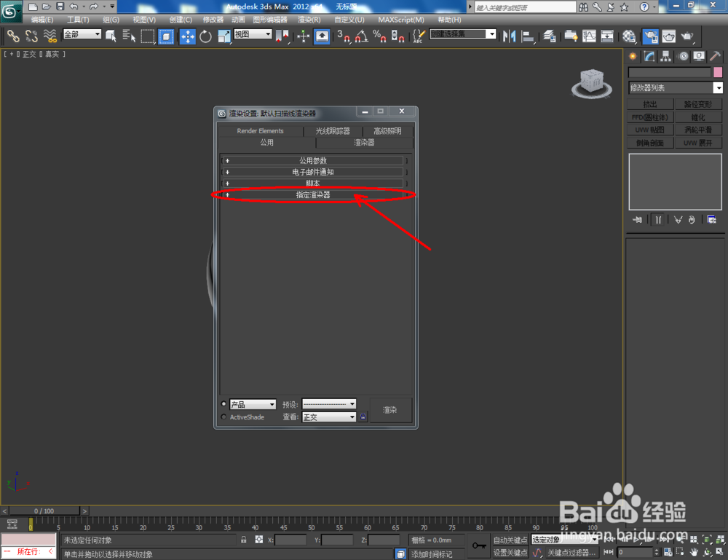Click the X coordinate input field
The width and height of the screenshot is (728, 560).
click(290, 540)
